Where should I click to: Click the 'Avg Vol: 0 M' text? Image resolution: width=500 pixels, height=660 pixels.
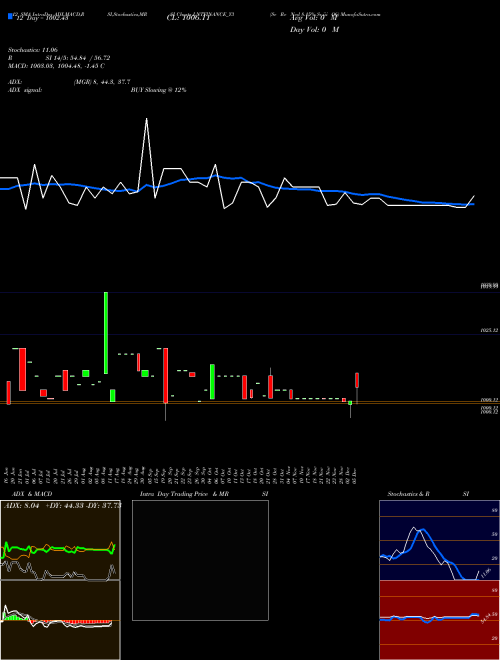click(x=314, y=18)
